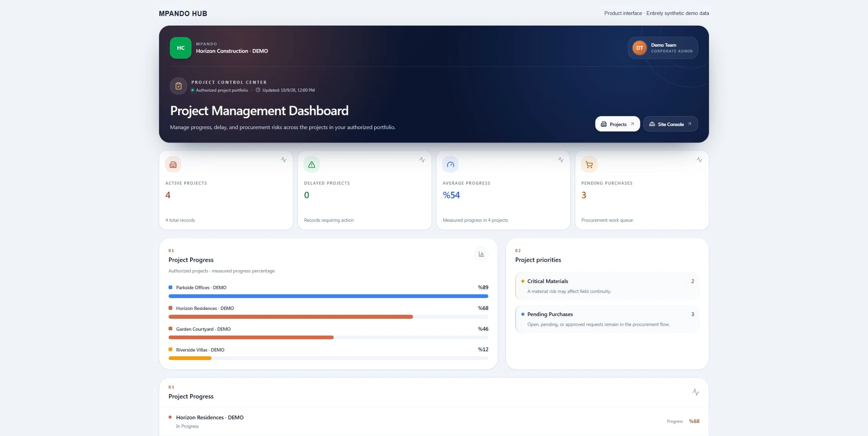868x436 pixels.
Task: Click the %89 value for Parkside Offices
Action: tap(483, 287)
